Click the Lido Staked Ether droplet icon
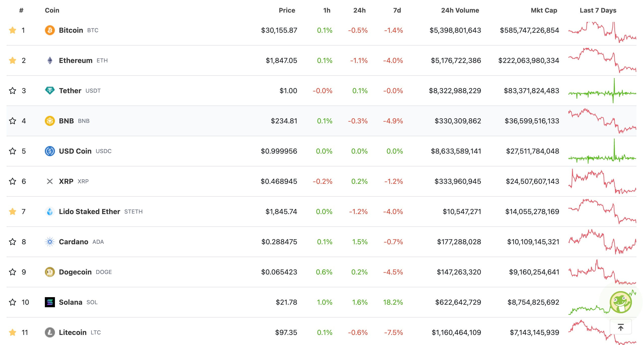Image resolution: width=644 pixels, height=345 pixels. click(x=50, y=212)
